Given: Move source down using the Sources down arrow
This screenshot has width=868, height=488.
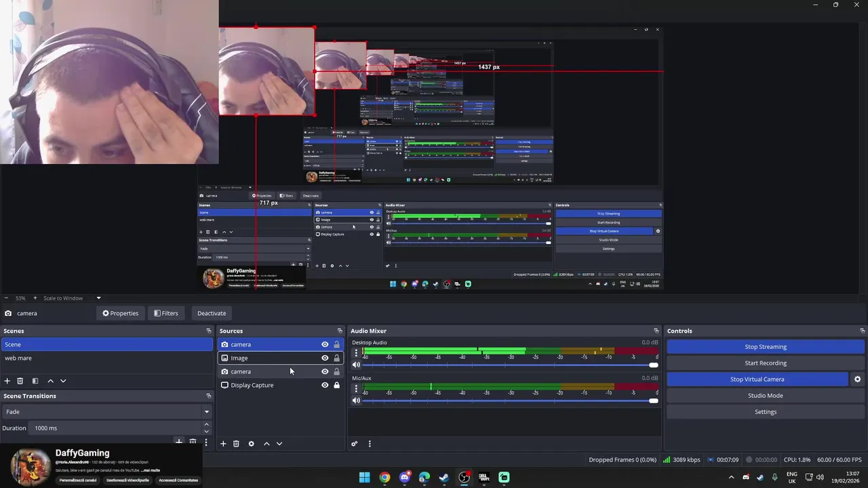Looking at the screenshot, I should [279, 444].
